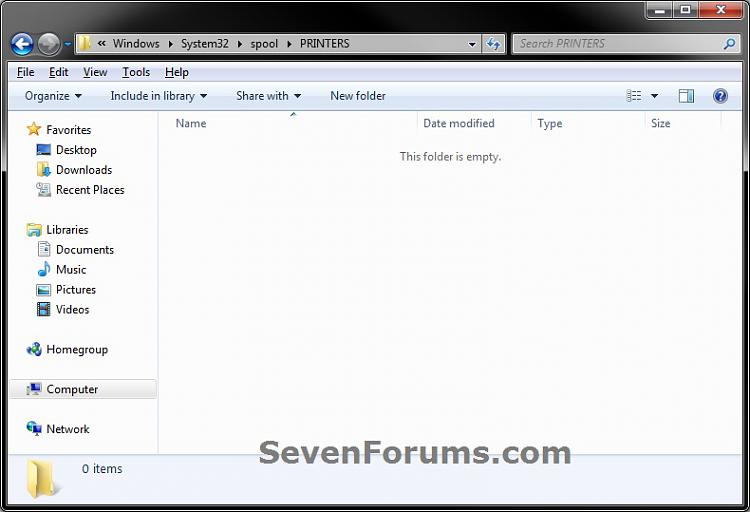The height and width of the screenshot is (512, 750).
Task: Open the Edit menu
Action: pyautogui.click(x=58, y=72)
